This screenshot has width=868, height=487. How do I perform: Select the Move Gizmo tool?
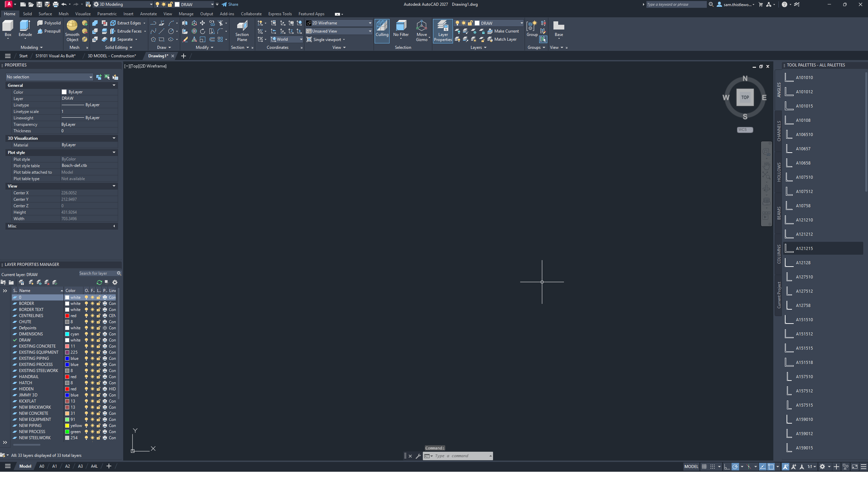pyautogui.click(x=422, y=31)
